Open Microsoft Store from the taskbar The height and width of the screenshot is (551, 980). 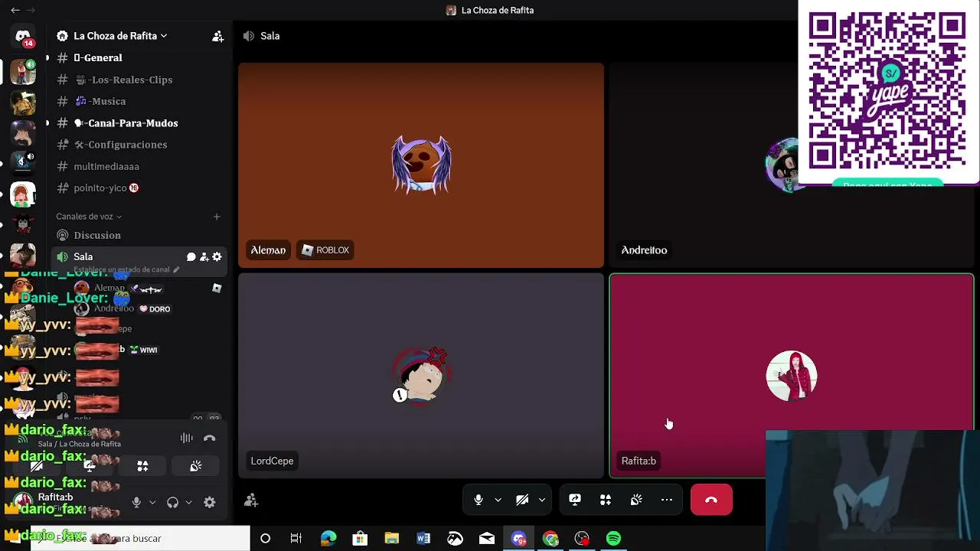pos(360,539)
